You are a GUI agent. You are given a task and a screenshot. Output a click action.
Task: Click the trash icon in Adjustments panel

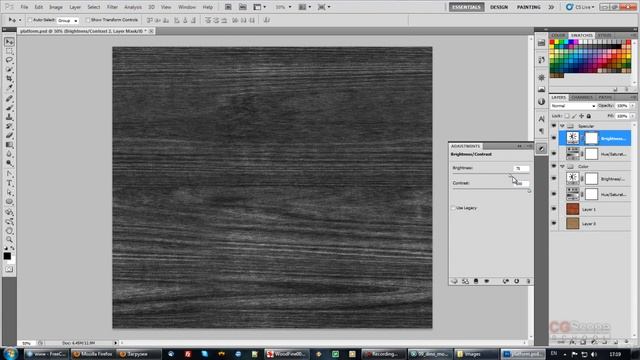(x=528, y=281)
